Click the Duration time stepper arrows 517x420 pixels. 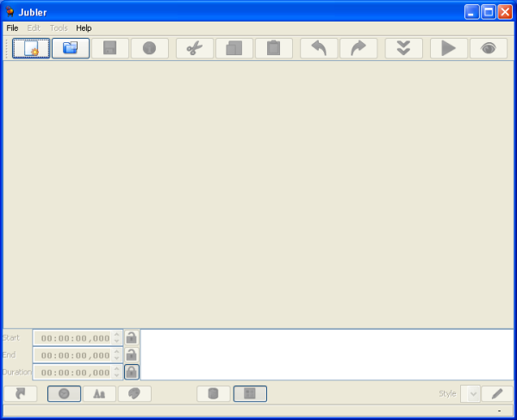coord(117,372)
